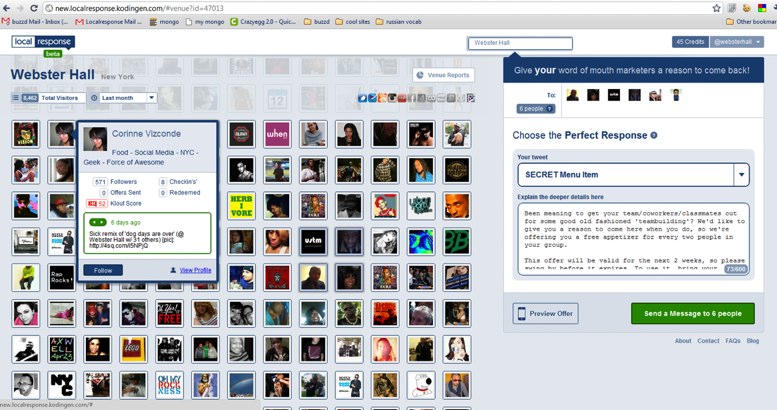Click the tweet text about dog days remix

136,239
